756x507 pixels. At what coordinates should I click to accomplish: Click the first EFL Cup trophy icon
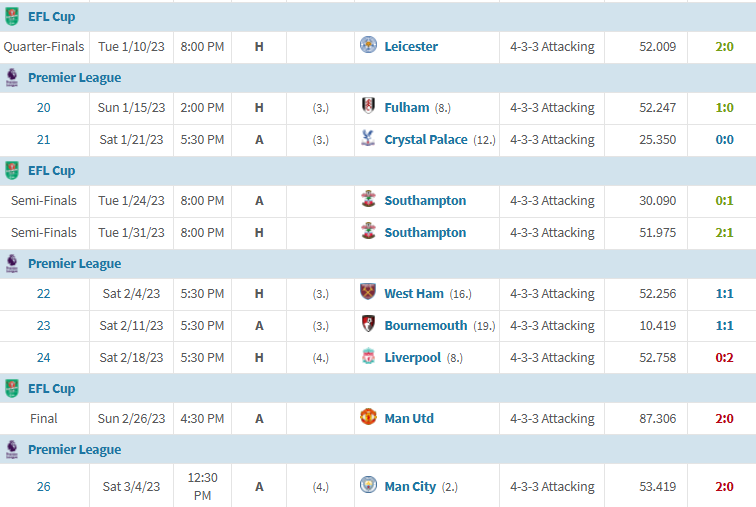pos(12,16)
